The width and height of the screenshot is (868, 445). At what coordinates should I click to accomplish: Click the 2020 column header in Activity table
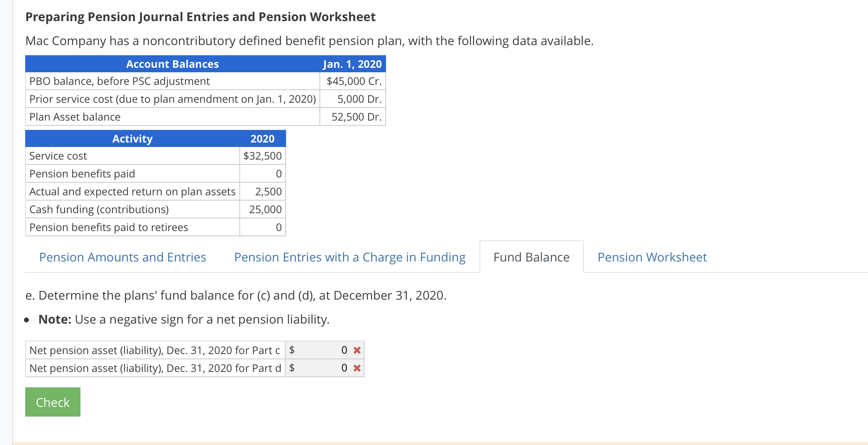tap(262, 138)
